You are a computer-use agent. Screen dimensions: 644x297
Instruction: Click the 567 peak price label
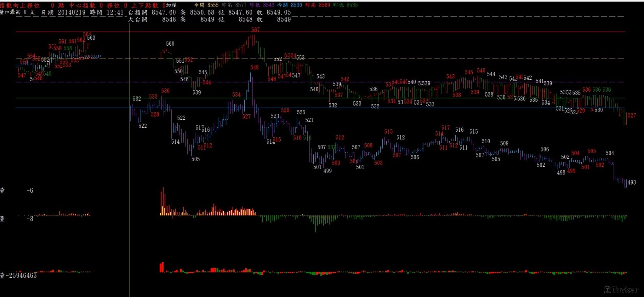click(255, 30)
